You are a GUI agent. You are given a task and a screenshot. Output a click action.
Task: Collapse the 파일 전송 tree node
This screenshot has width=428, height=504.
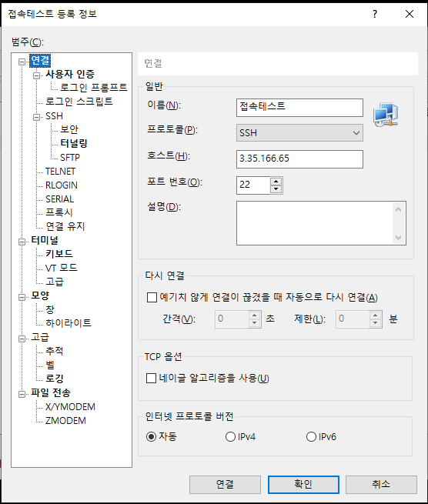[x=22, y=394]
